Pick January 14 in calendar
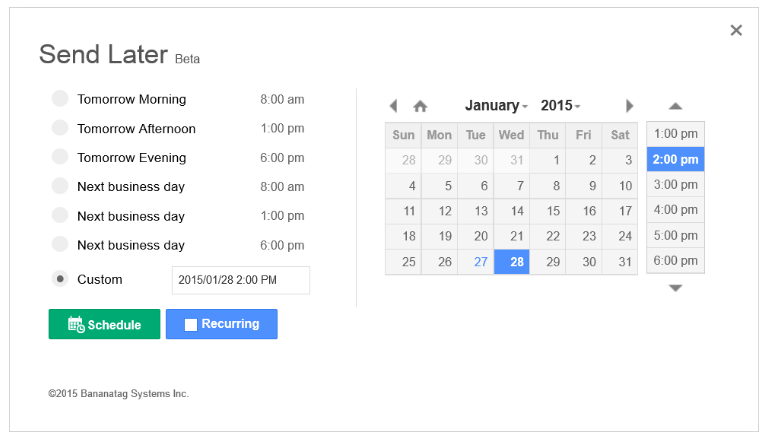Image resolution: width=765 pixels, height=440 pixels. (512, 211)
